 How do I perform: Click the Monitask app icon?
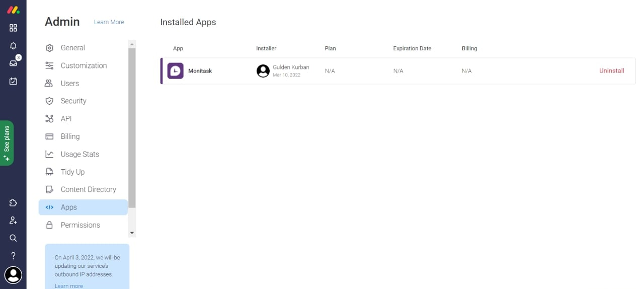tap(176, 71)
